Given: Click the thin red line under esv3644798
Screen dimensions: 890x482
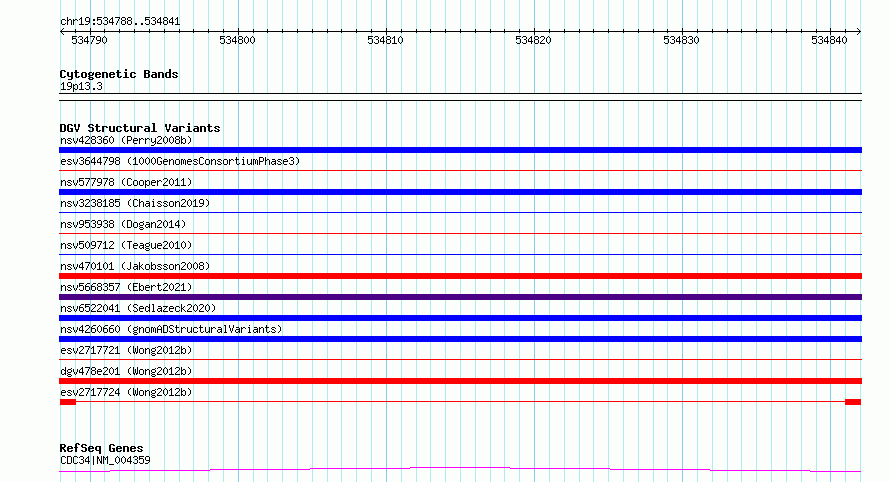Looking at the screenshot, I should (460, 170).
